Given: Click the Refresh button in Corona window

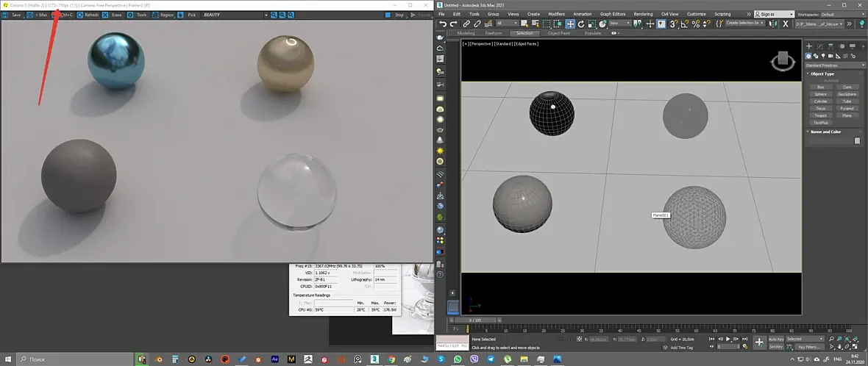Looking at the screenshot, I should point(88,15).
